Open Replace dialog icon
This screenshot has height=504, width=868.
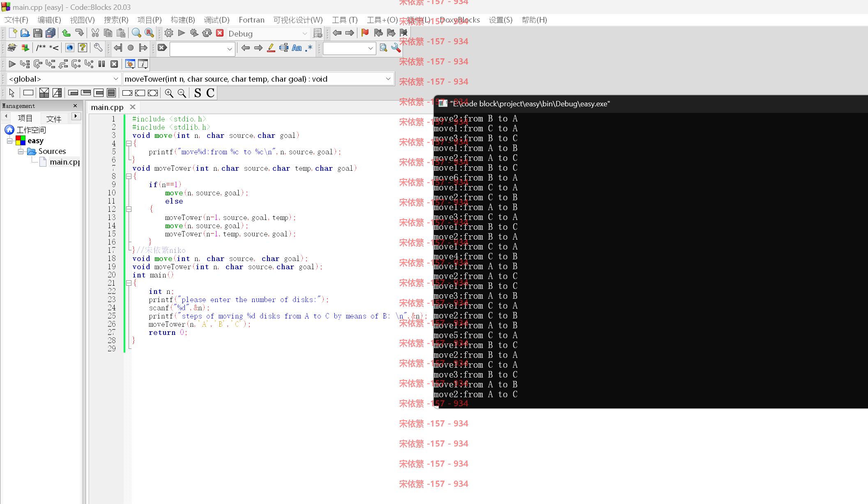150,33
